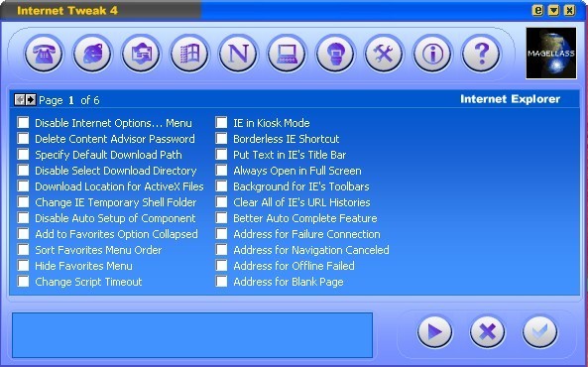
Task: Click the checkmark apply button
Action: (x=539, y=331)
